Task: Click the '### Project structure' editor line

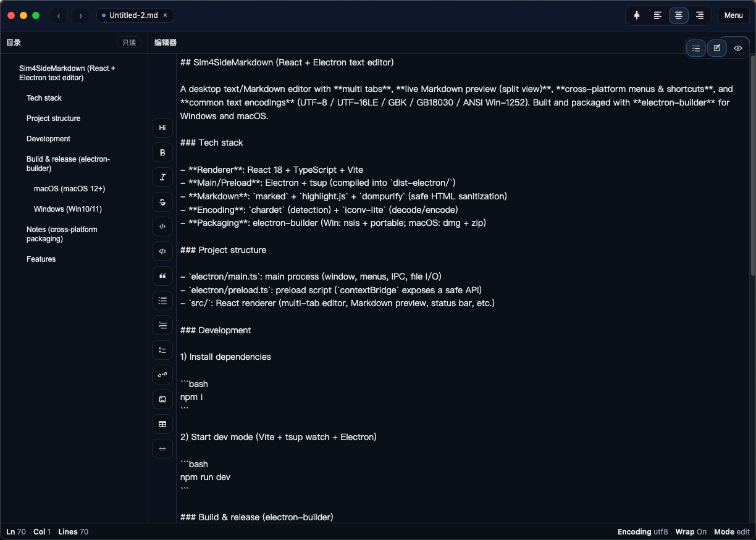Action: tap(224, 250)
